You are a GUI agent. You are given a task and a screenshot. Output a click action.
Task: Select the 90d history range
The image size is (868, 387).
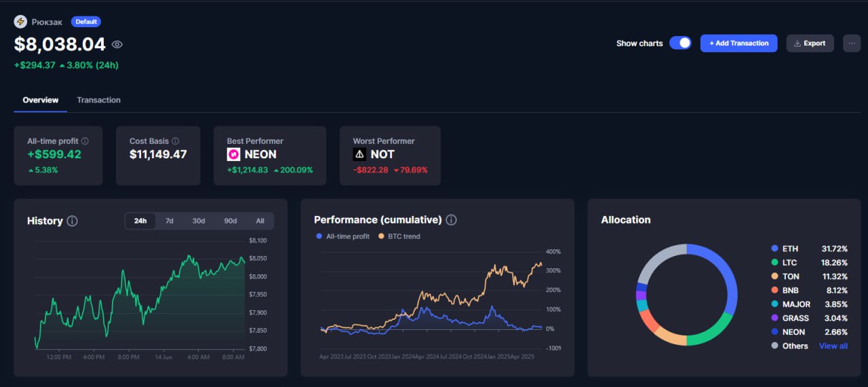(231, 221)
